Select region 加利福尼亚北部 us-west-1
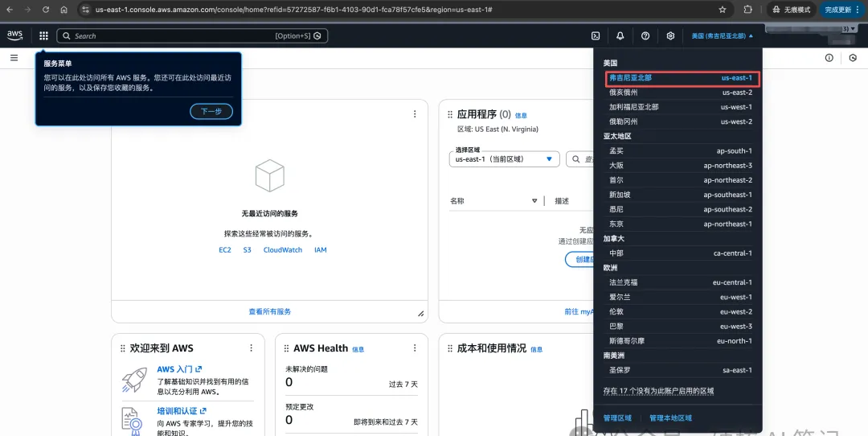Image resolution: width=868 pixels, height=436 pixels. coord(681,107)
